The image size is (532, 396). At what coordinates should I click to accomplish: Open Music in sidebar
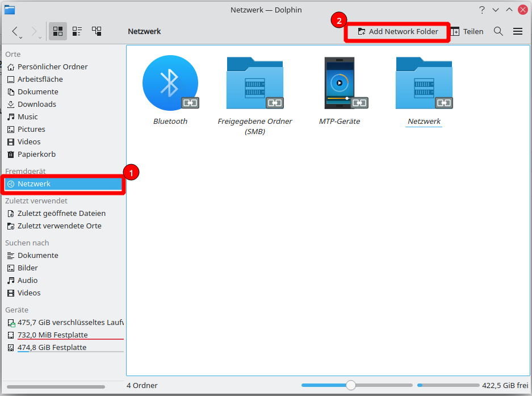(63, 117)
